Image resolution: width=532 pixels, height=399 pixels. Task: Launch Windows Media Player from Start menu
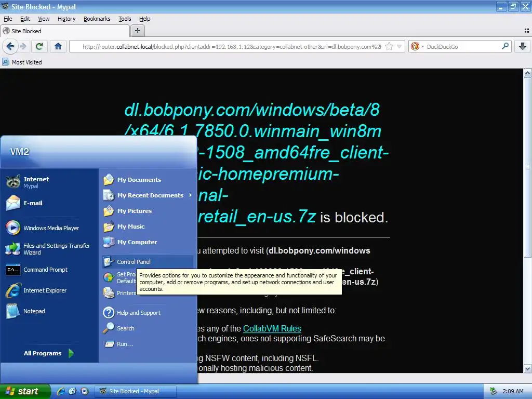click(49, 228)
